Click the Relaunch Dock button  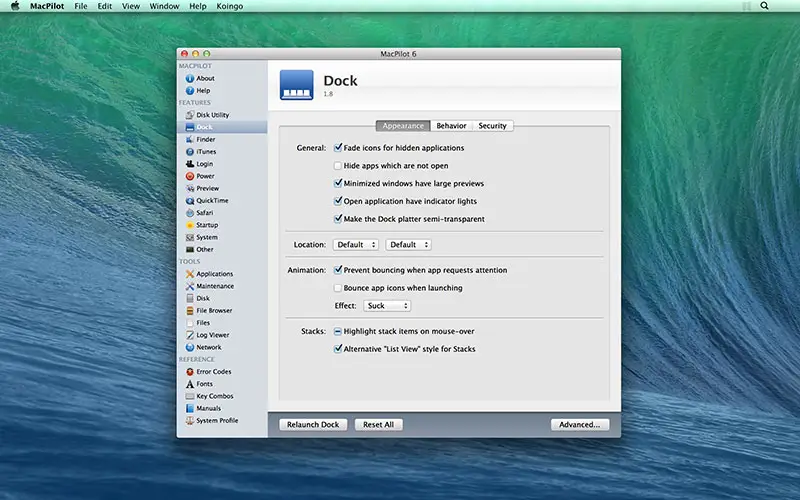313,424
